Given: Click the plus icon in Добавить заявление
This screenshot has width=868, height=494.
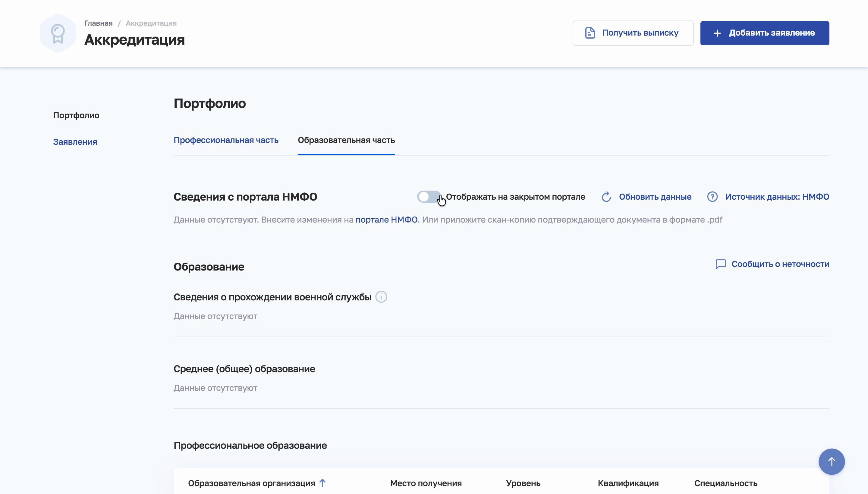Looking at the screenshot, I should coord(717,33).
